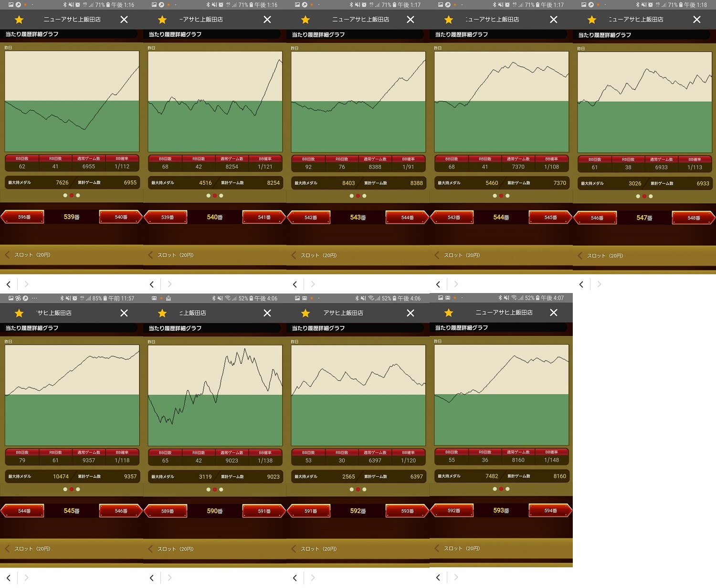Tap the history graph of machine 539番
The height and width of the screenshot is (588, 716).
click(x=72, y=102)
